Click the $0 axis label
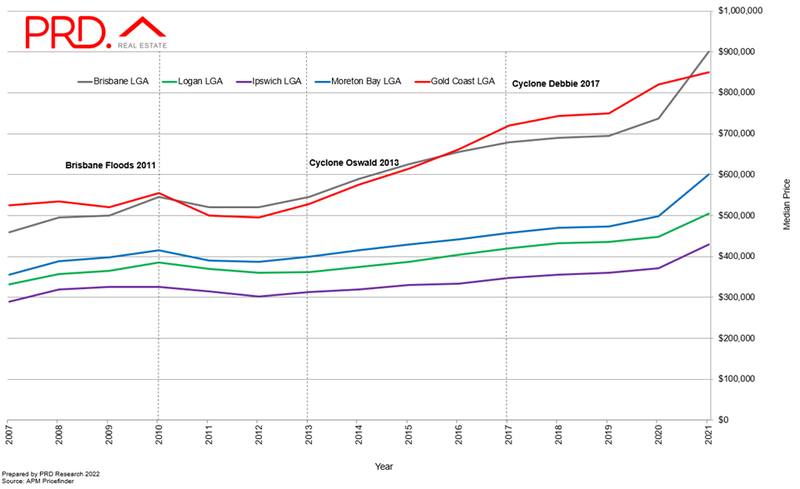This screenshot has height=489, width=800. click(x=723, y=420)
